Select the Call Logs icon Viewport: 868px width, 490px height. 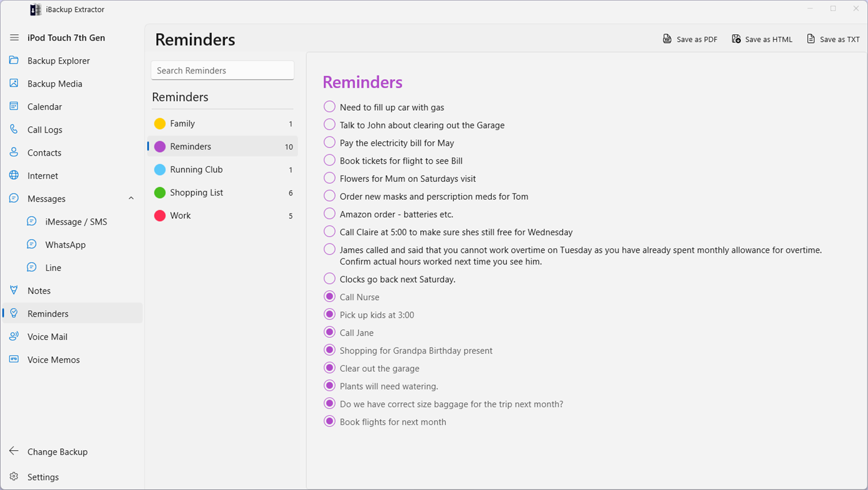click(x=14, y=130)
